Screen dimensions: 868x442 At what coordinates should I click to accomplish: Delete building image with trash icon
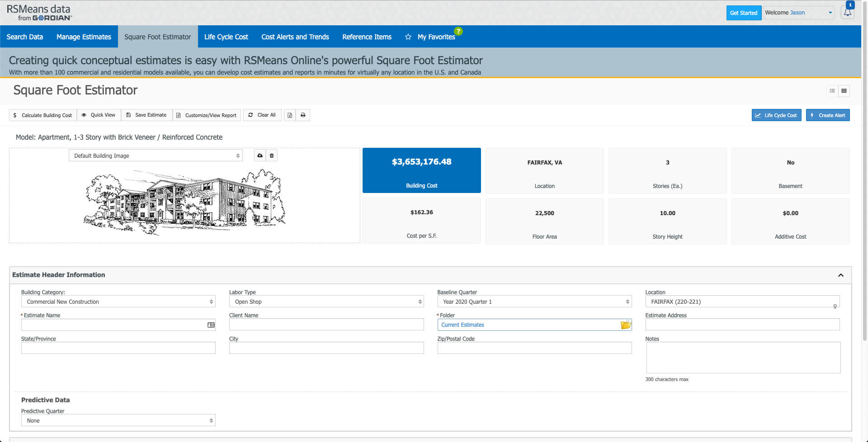point(272,155)
